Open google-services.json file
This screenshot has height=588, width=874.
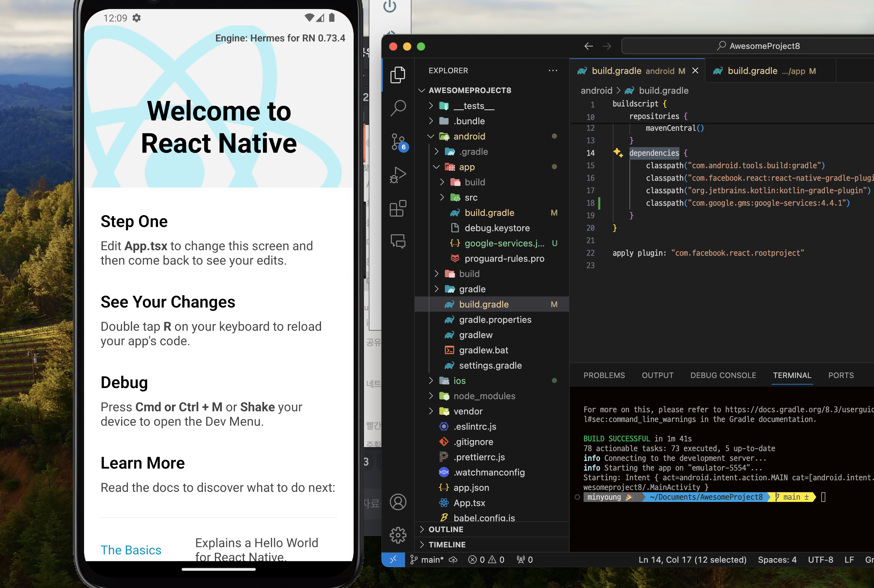(492, 243)
